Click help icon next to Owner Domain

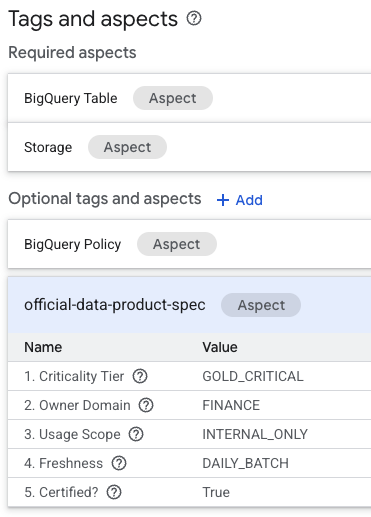[x=146, y=405]
